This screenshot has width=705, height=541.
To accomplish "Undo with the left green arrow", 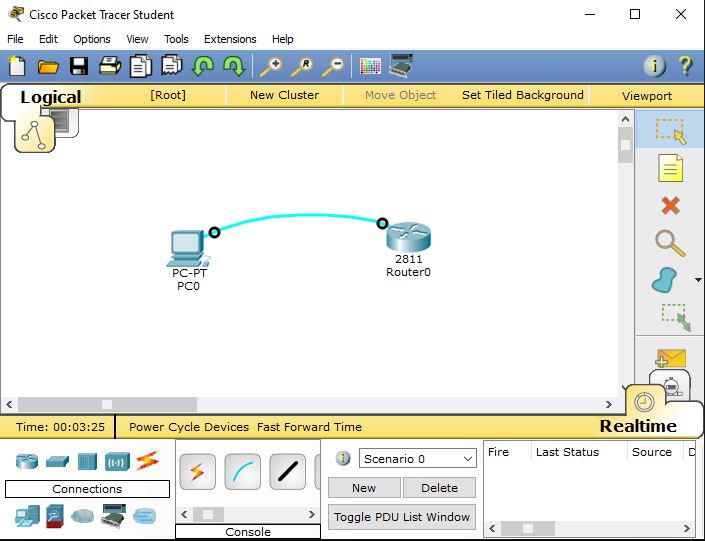I will point(203,66).
